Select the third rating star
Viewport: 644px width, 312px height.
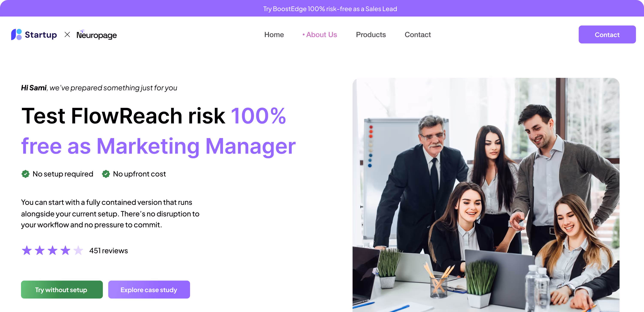[x=53, y=250]
